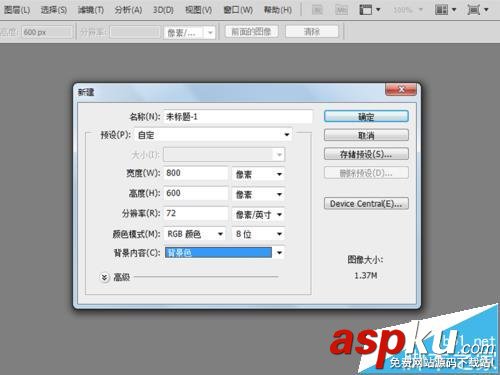The image size is (500, 375).
Task: Expand the 高级 advanced section
Action: coord(104,277)
